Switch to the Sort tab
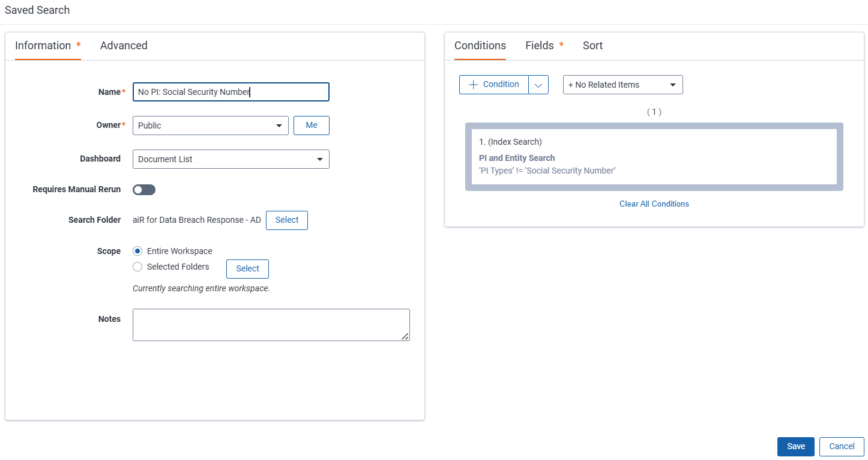The image size is (868, 460). coord(592,46)
